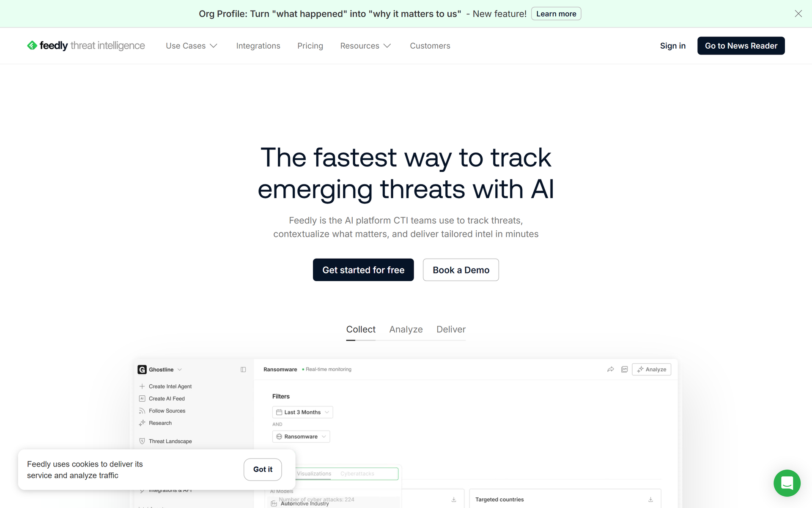Open the Ghostline workspace dropdown
The height and width of the screenshot is (508, 812).
(180, 370)
